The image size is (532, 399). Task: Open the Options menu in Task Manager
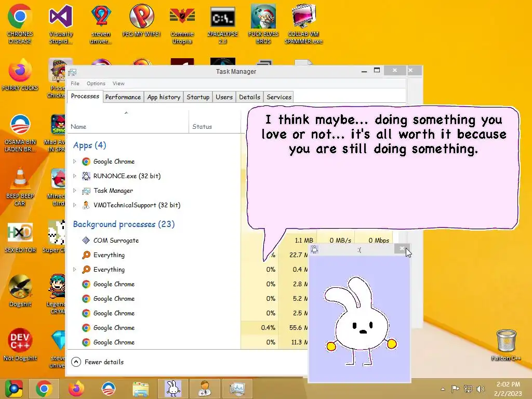pos(96,84)
